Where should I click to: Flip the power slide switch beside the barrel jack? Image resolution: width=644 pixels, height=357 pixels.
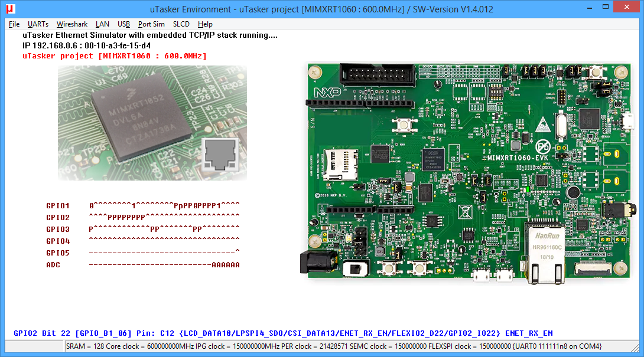click(x=355, y=269)
